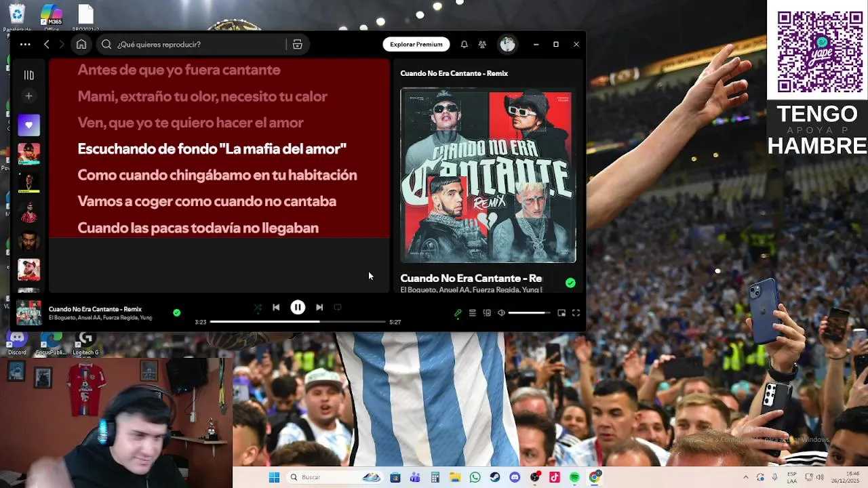Open the Spotify three-dots main menu

point(25,44)
